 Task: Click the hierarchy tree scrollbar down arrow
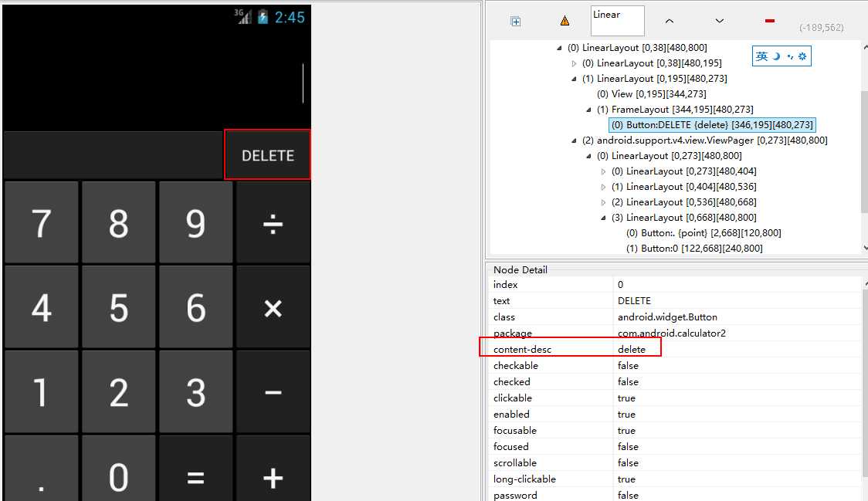[x=865, y=248]
